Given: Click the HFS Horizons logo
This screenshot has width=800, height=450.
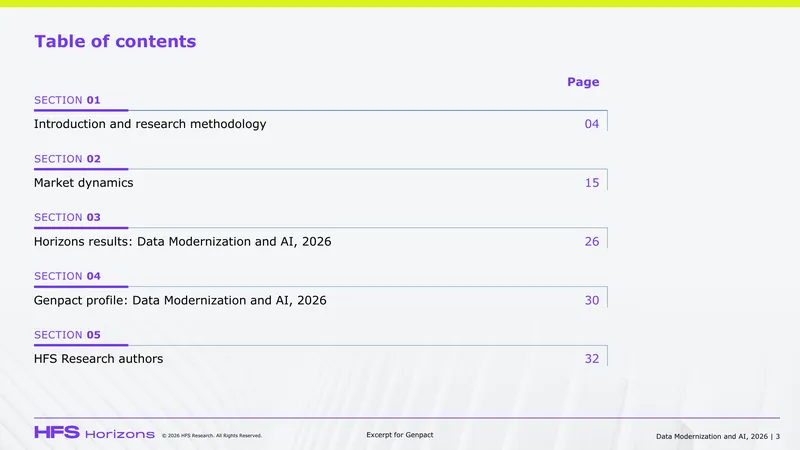Looking at the screenshot, I should (x=94, y=433).
